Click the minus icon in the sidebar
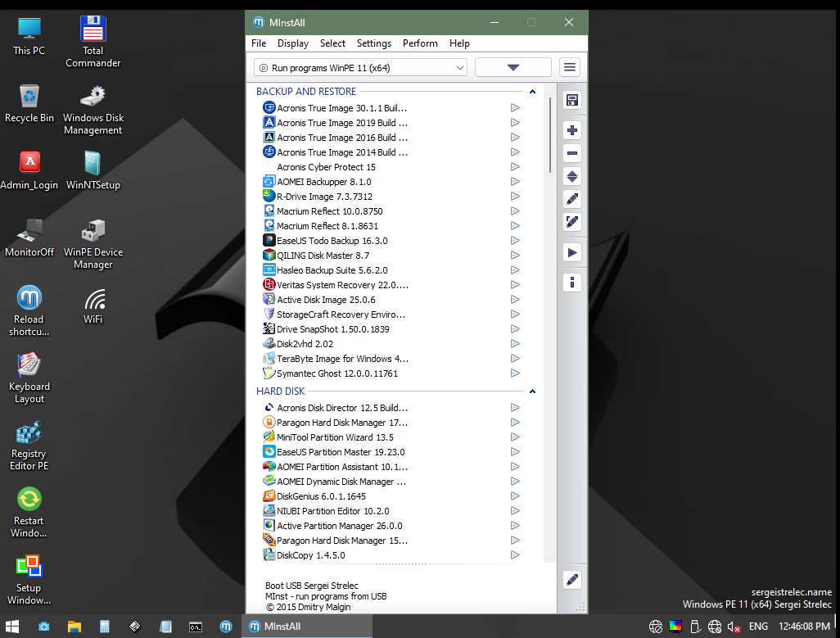The height and width of the screenshot is (638, 840). click(x=572, y=153)
